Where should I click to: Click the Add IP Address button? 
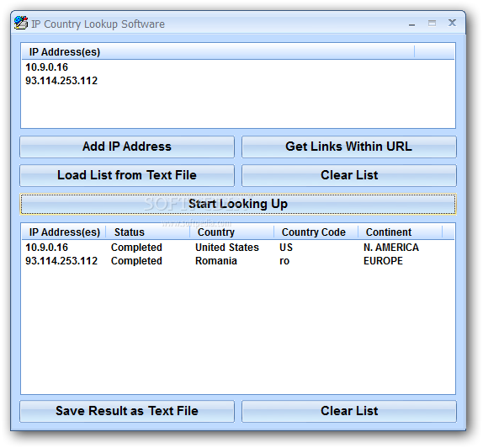point(127,147)
